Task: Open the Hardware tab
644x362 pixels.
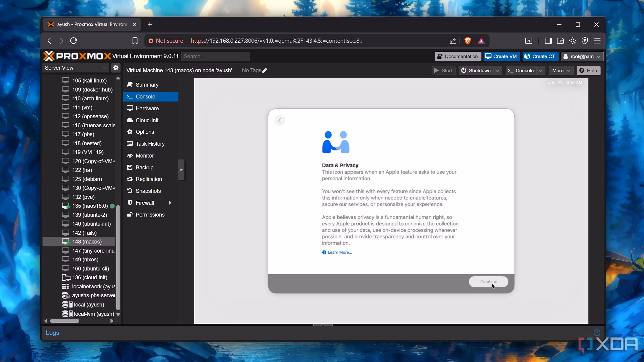Action: 151,108
